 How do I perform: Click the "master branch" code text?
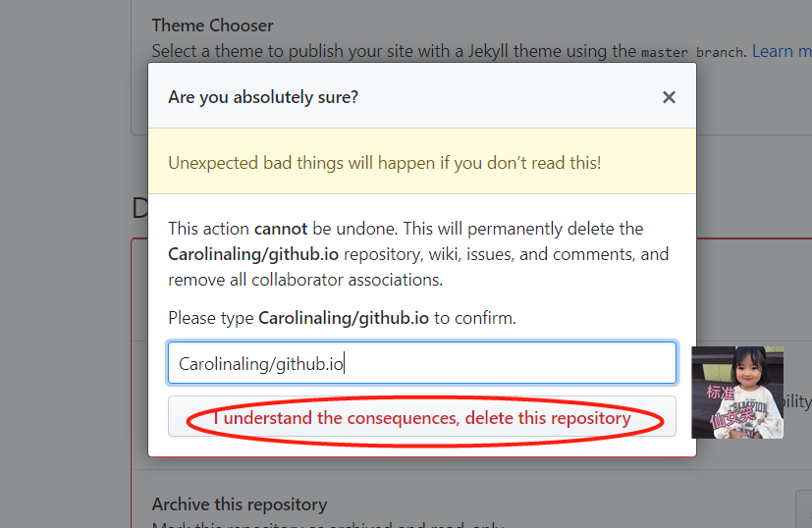(692, 51)
